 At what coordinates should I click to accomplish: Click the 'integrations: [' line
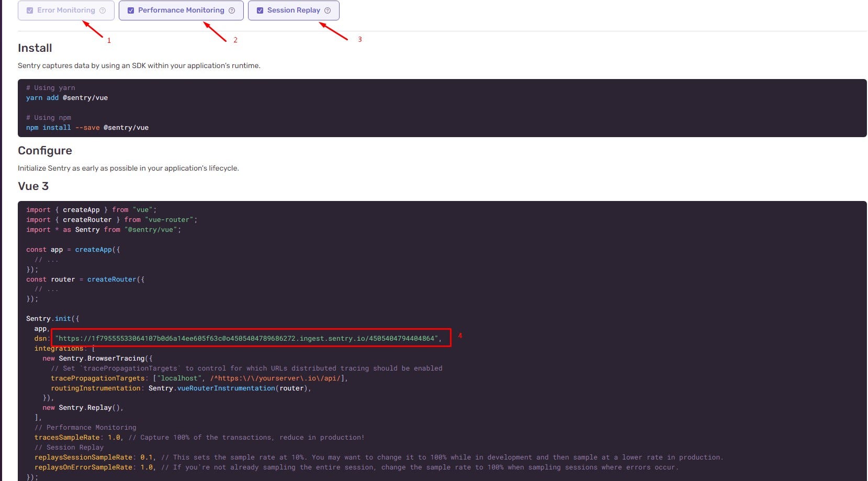(65, 349)
